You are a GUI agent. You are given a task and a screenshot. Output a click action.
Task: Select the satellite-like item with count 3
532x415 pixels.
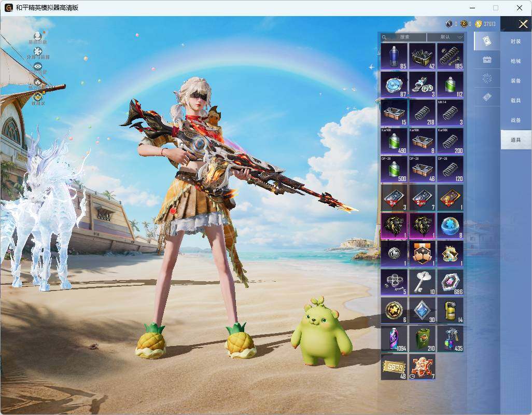click(x=422, y=85)
